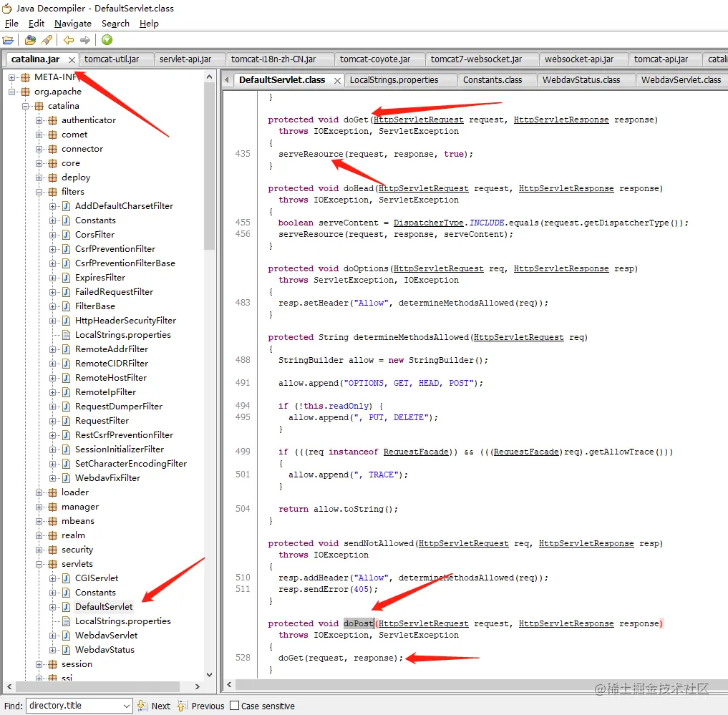
Task: Click the RequestFilter class icon
Action: click(67, 421)
